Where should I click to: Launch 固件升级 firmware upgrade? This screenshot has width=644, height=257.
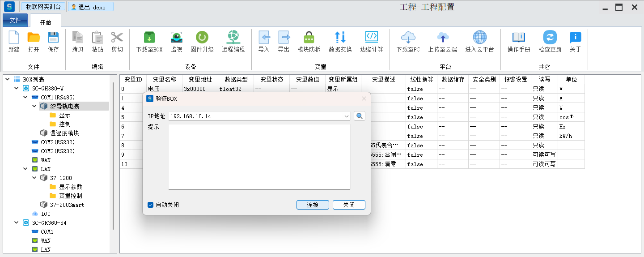pyautogui.click(x=202, y=38)
